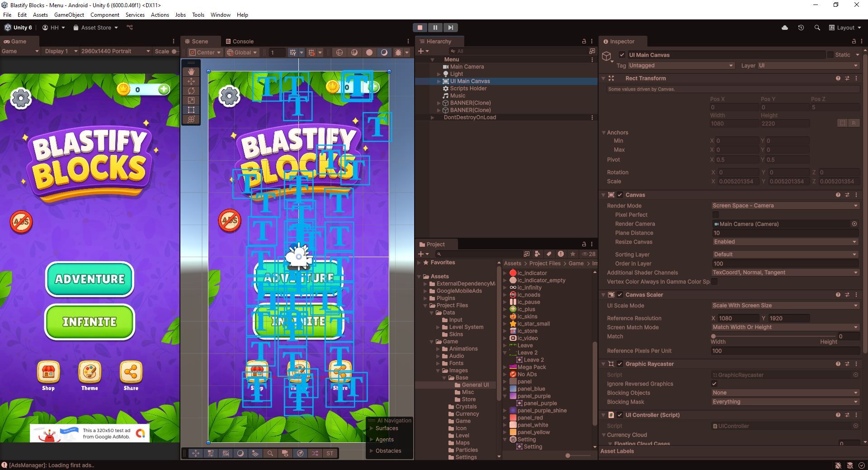Uncheck Ignore Reversed Graphics

tap(714, 384)
